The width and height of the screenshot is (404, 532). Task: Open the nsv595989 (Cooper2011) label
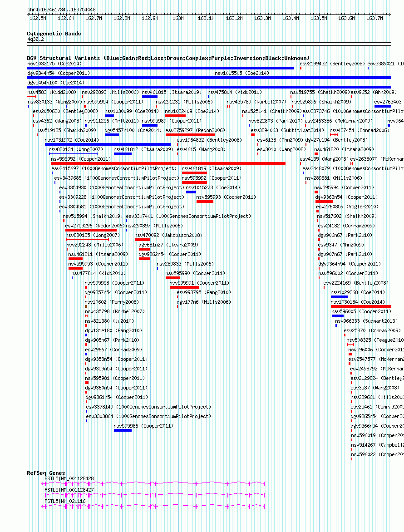172,120
